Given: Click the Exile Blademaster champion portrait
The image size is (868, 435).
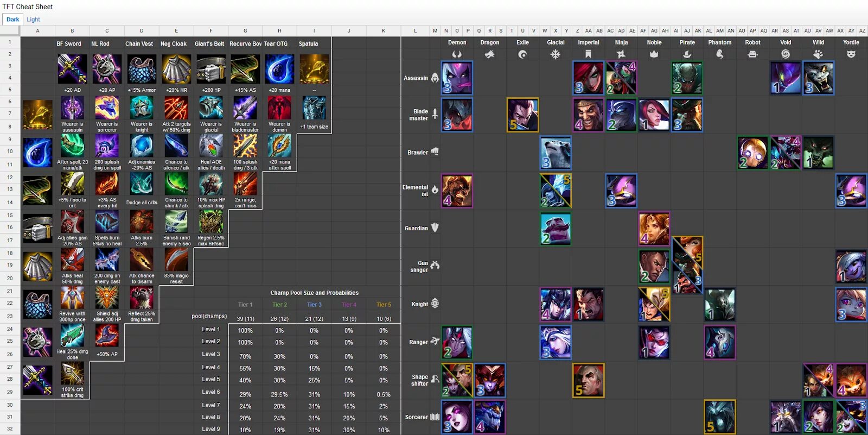Looking at the screenshot, I should [522, 115].
